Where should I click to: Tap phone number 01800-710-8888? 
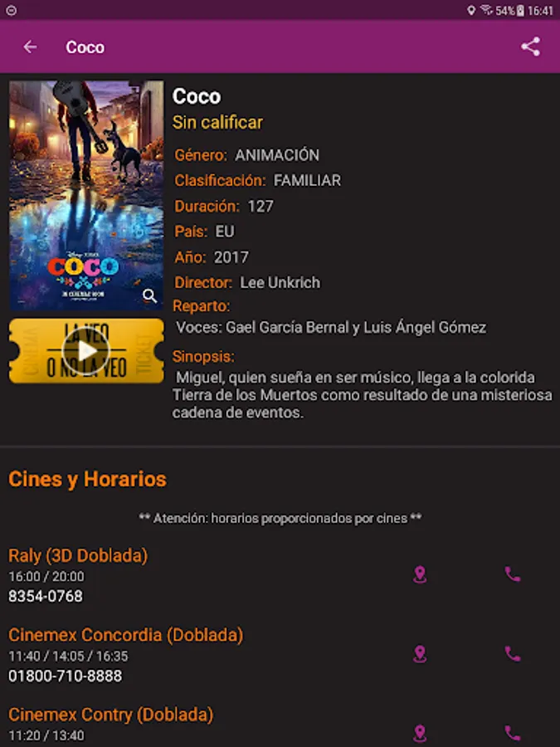pyautogui.click(x=66, y=676)
